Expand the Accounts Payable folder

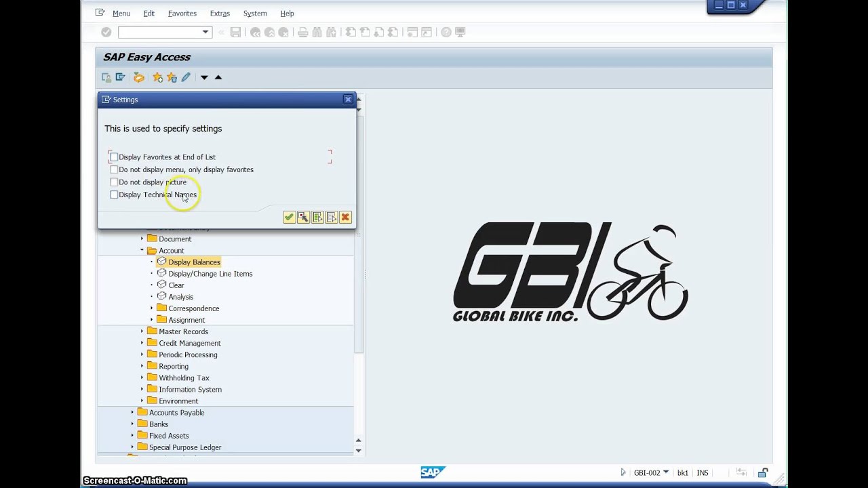133,412
